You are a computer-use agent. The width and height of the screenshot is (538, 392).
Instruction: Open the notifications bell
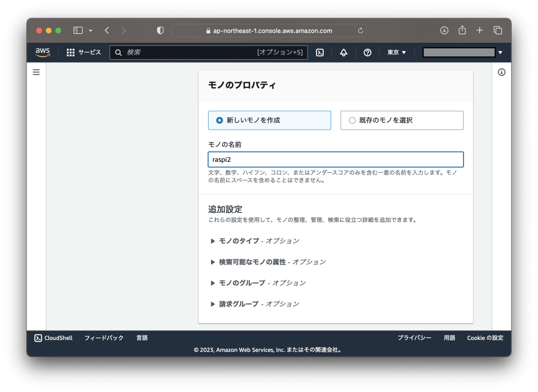tap(344, 52)
